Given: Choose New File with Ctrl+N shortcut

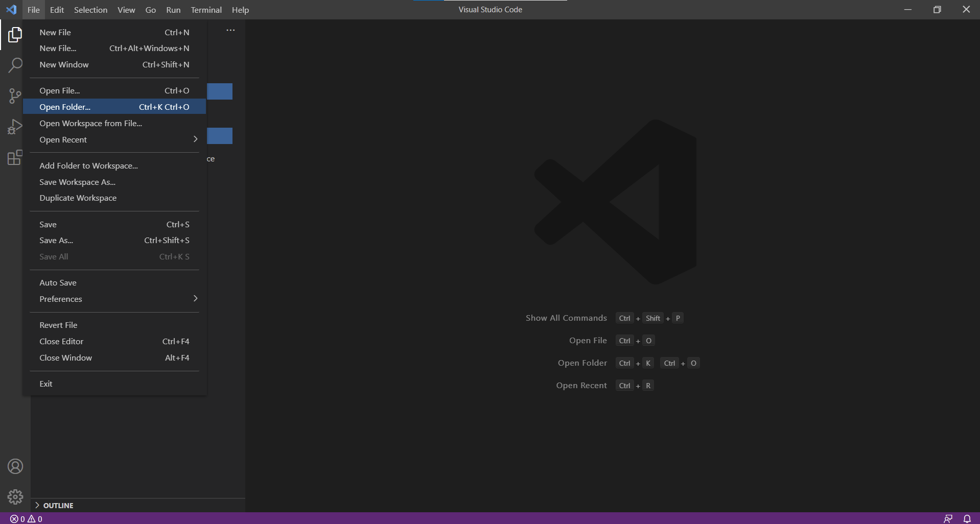Looking at the screenshot, I should (114, 32).
